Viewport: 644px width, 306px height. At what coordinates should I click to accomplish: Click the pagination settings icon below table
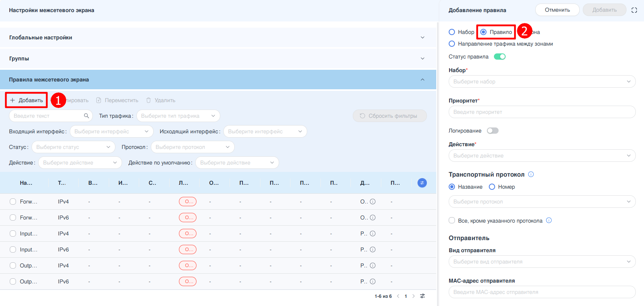(x=423, y=296)
